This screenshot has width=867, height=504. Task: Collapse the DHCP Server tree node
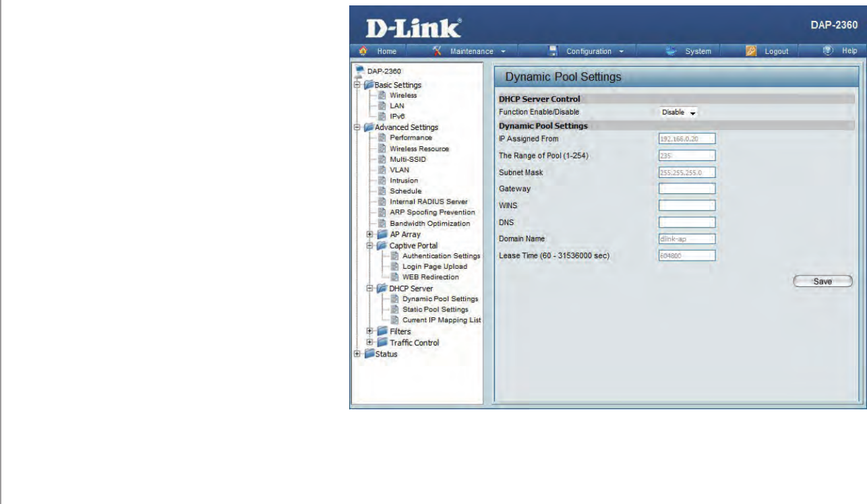coord(369,288)
